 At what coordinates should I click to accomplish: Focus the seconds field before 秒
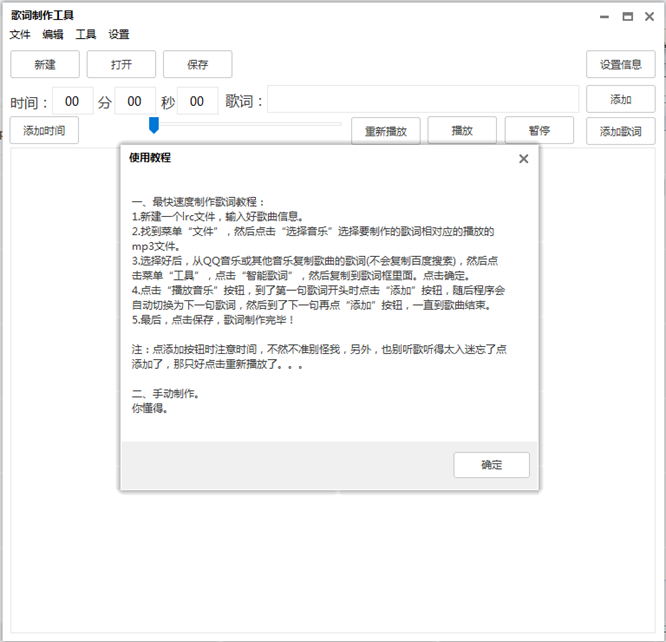click(x=135, y=101)
